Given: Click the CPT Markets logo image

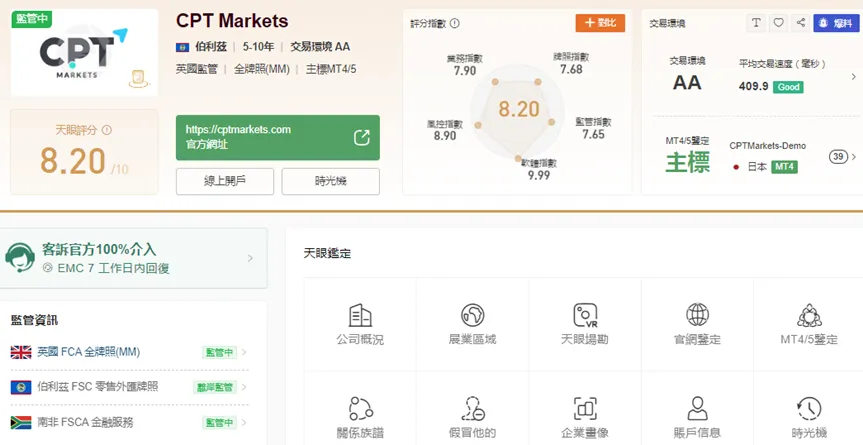Looking at the screenshot, I should coord(84,53).
